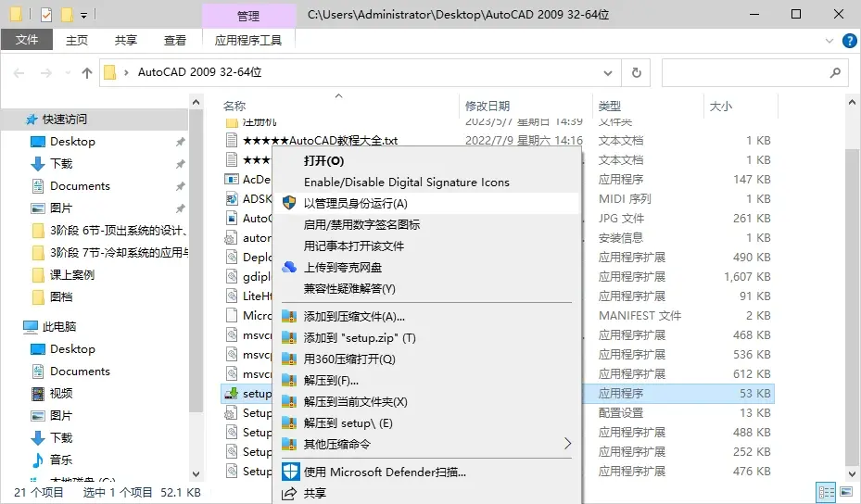Select 此电脑 in navigation pane
Viewport: 861px width, 504px height.
[59, 327]
